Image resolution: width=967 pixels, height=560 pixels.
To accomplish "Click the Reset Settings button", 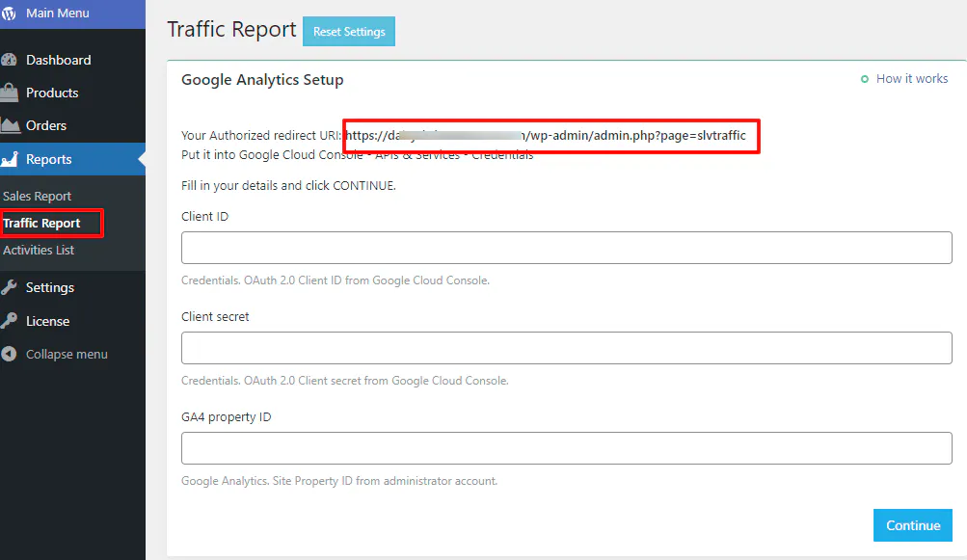I will pyautogui.click(x=348, y=31).
